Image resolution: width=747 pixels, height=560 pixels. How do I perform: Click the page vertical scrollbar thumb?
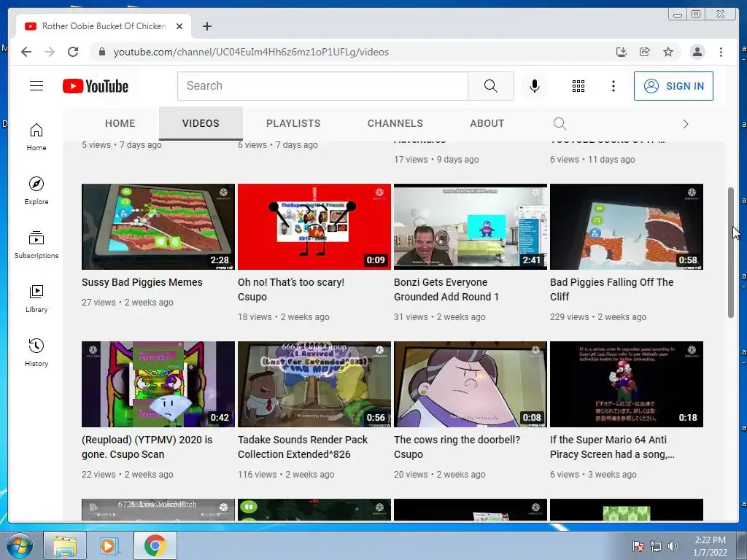pos(731,252)
